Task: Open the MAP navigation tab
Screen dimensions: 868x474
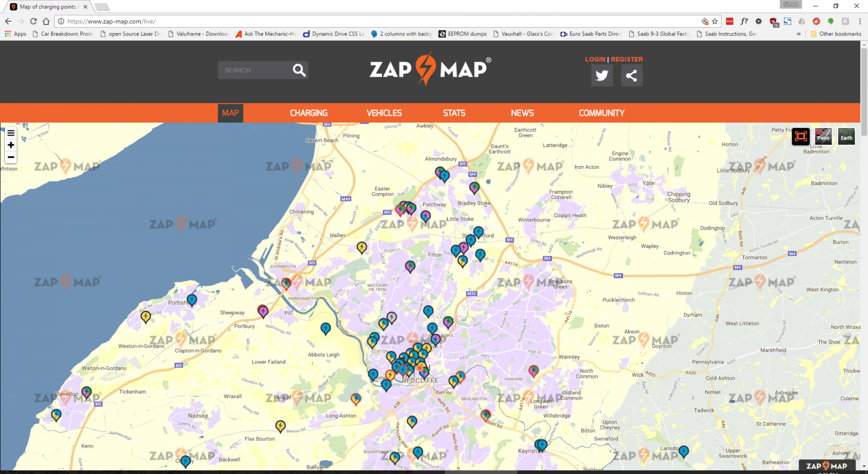Action: pos(230,113)
